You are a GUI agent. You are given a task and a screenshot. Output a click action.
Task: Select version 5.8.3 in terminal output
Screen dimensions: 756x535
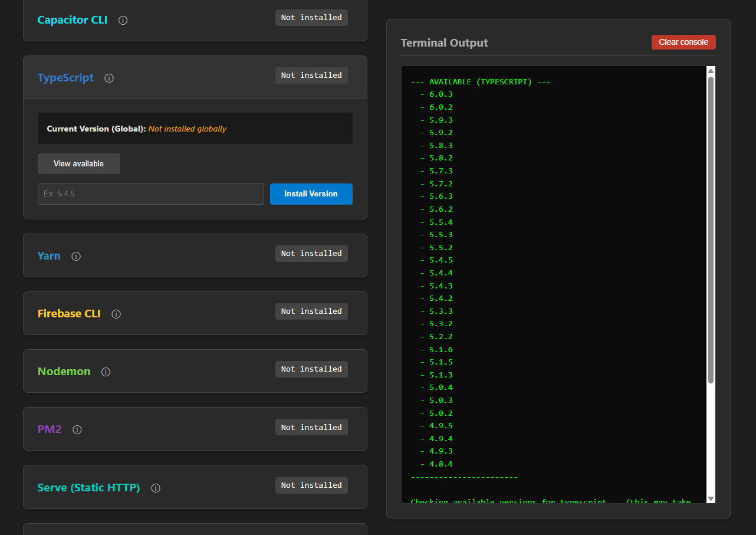coord(441,146)
